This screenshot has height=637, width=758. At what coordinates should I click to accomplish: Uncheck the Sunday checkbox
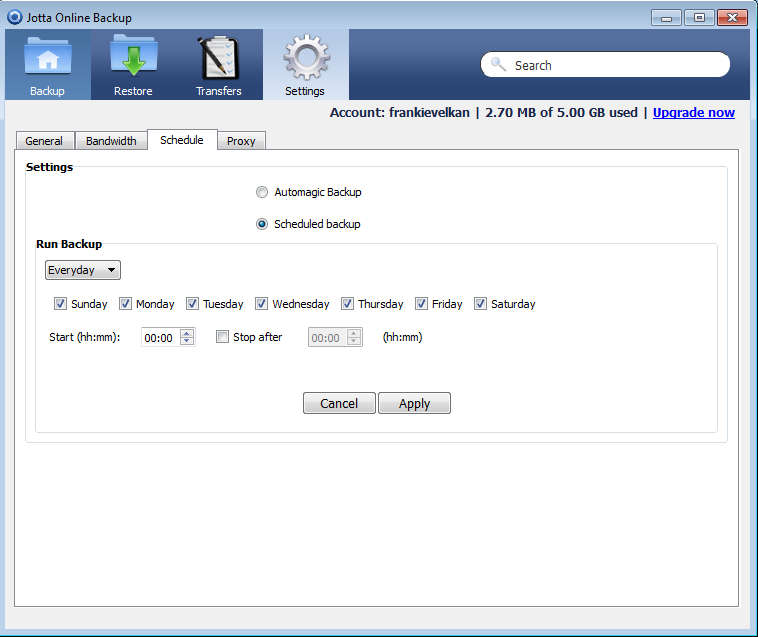pos(60,304)
